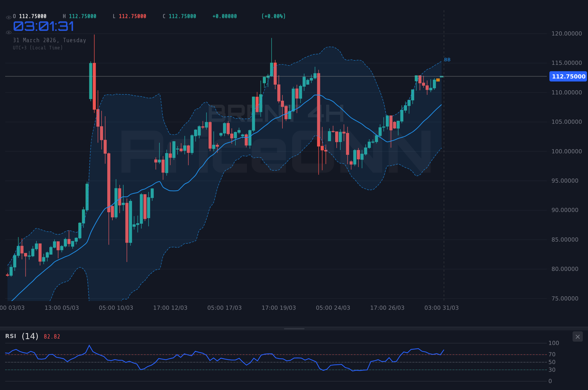Select the BB label on the chart
The width and height of the screenshot is (588, 390).
point(448,59)
